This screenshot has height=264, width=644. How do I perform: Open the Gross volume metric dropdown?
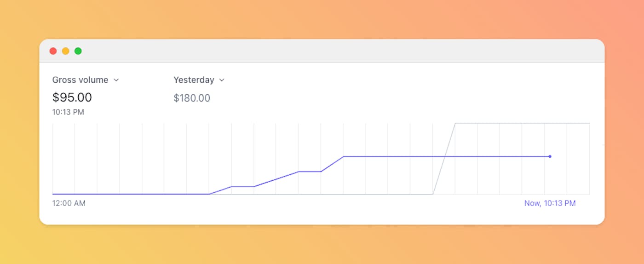[80, 80]
